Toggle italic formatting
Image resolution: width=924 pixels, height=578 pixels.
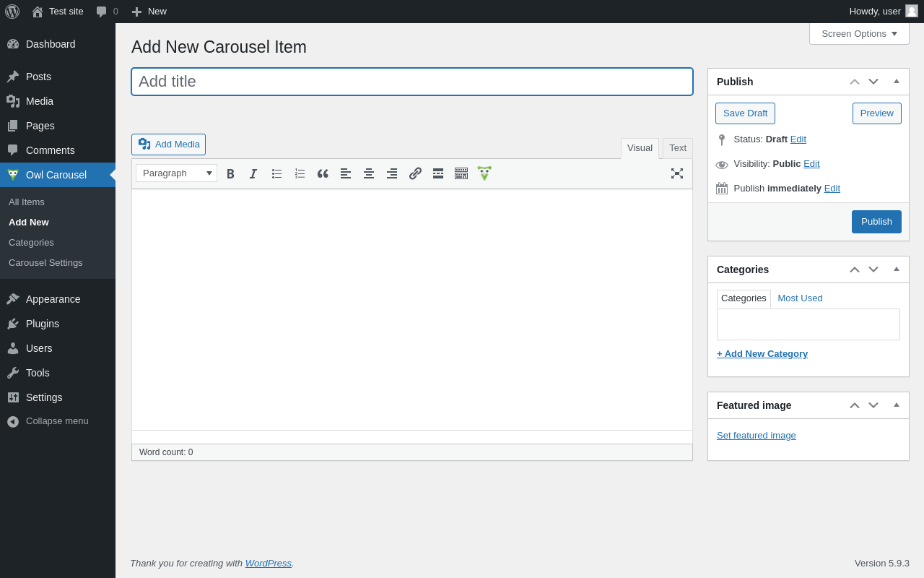pos(253,173)
